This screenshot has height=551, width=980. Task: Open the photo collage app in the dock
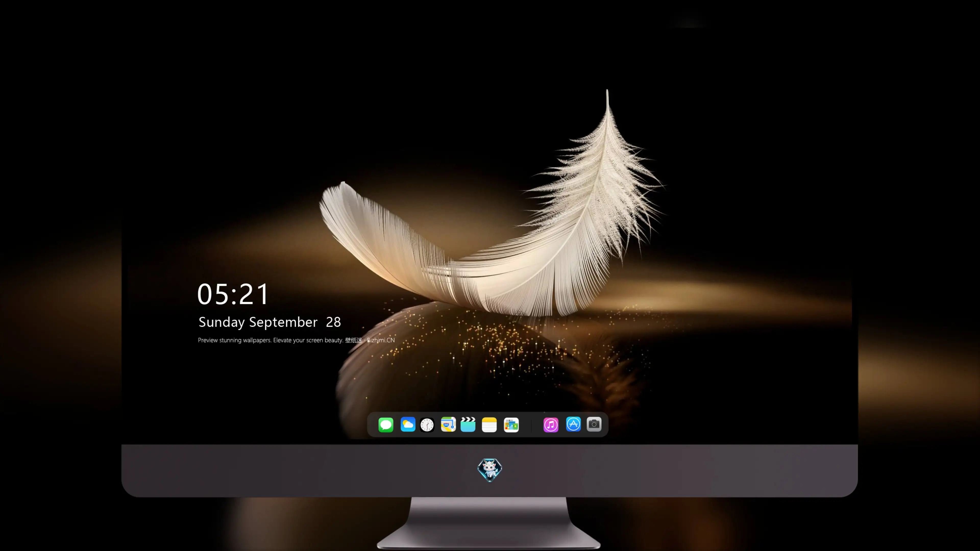pyautogui.click(x=511, y=425)
